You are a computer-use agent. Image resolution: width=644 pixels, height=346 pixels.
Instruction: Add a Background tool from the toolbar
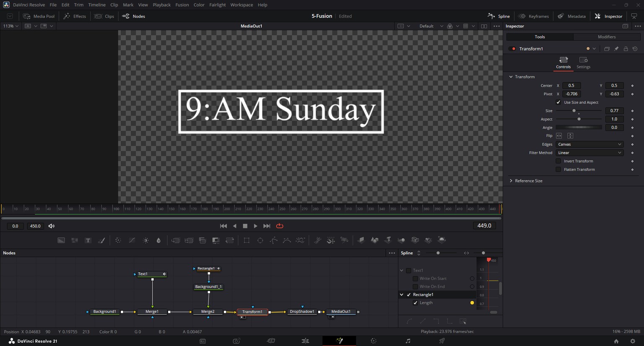click(x=61, y=240)
